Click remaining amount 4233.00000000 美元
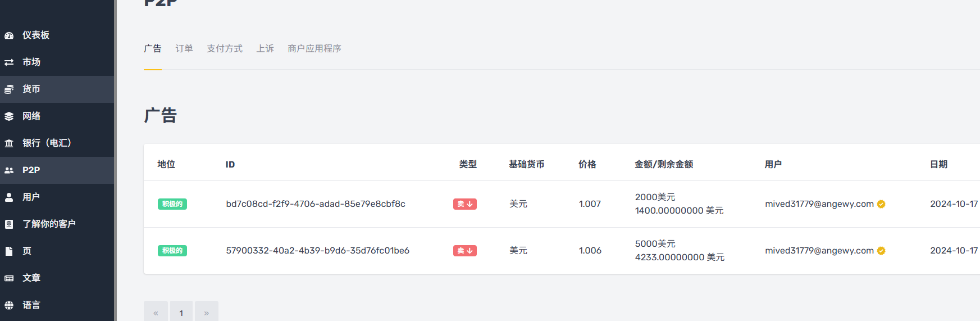 coord(680,257)
